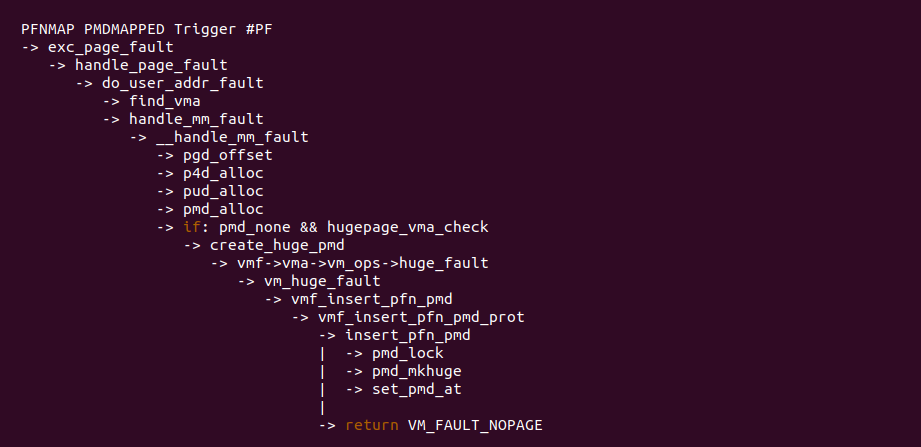Click the pmd_lock entry
This screenshot has height=447, width=921.
click(x=408, y=353)
